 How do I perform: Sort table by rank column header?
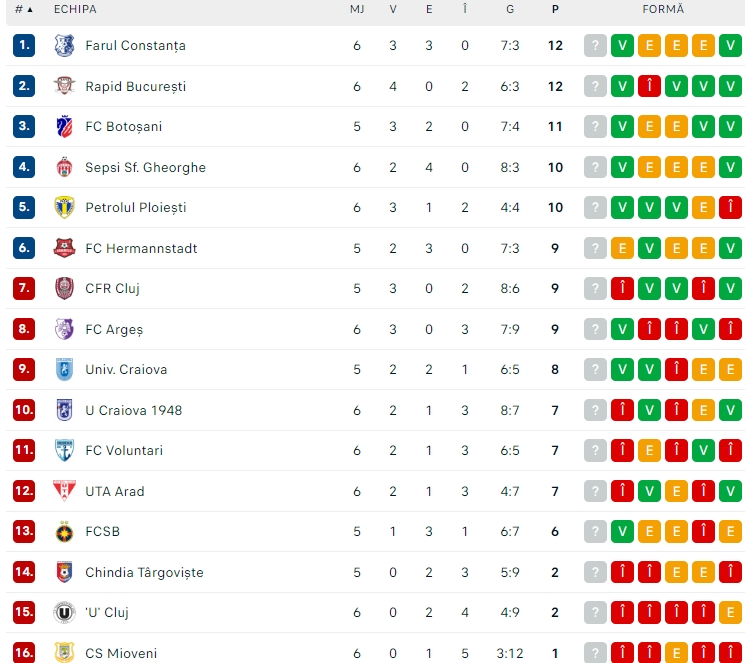tap(23, 9)
